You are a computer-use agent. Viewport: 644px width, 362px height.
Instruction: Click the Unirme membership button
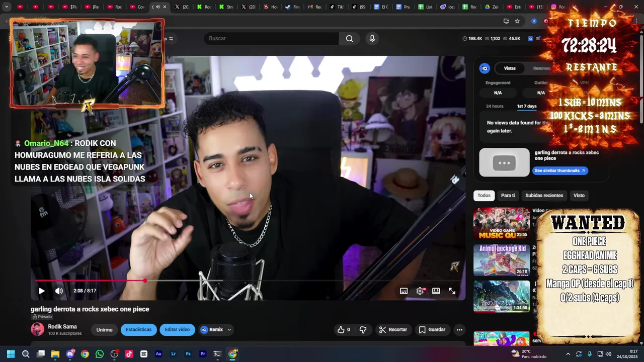click(x=104, y=330)
